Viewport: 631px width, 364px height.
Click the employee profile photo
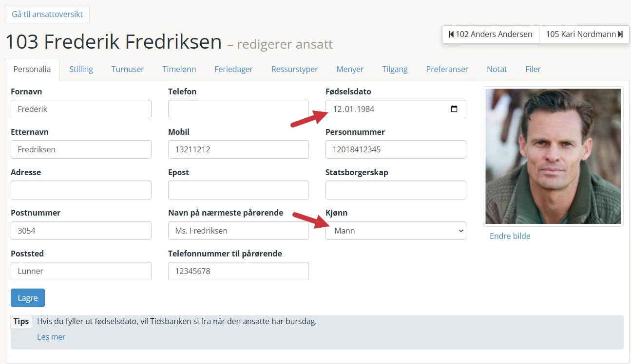553,156
